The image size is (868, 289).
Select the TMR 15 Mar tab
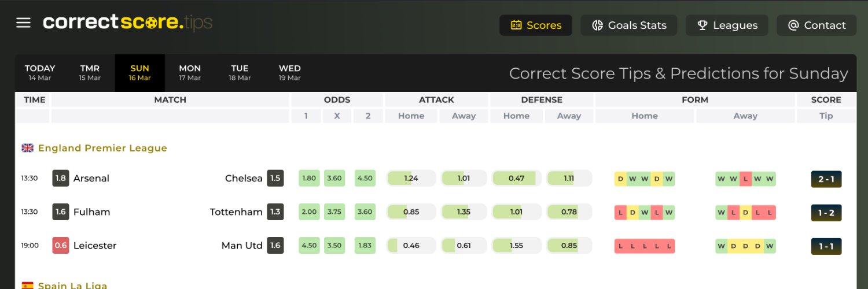point(90,73)
